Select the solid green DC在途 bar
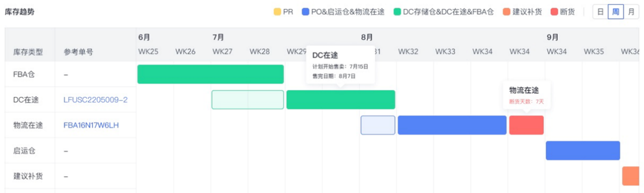The height and width of the screenshot is (193, 644). [x=341, y=100]
